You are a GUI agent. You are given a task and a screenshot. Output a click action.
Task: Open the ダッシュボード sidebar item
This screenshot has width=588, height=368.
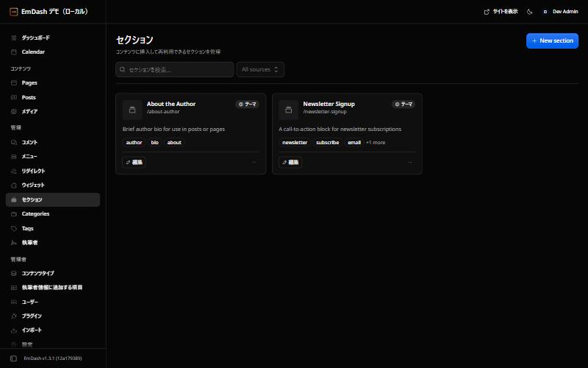[x=53, y=38]
